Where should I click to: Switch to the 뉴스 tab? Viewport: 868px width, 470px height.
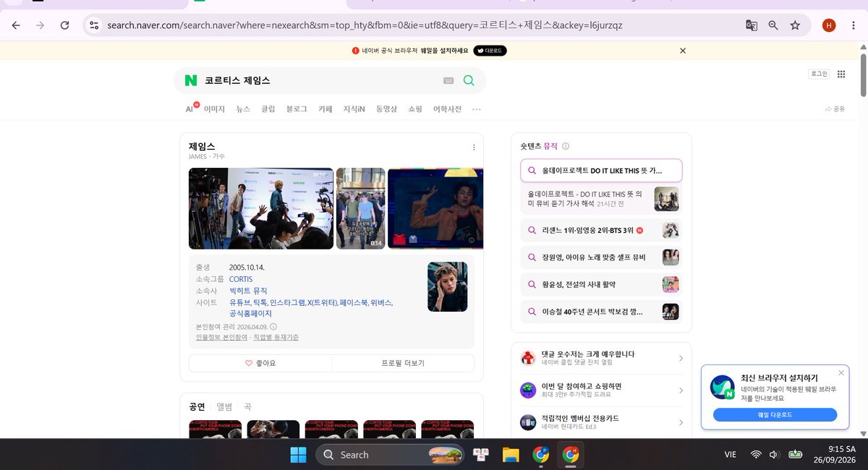pyautogui.click(x=243, y=109)
